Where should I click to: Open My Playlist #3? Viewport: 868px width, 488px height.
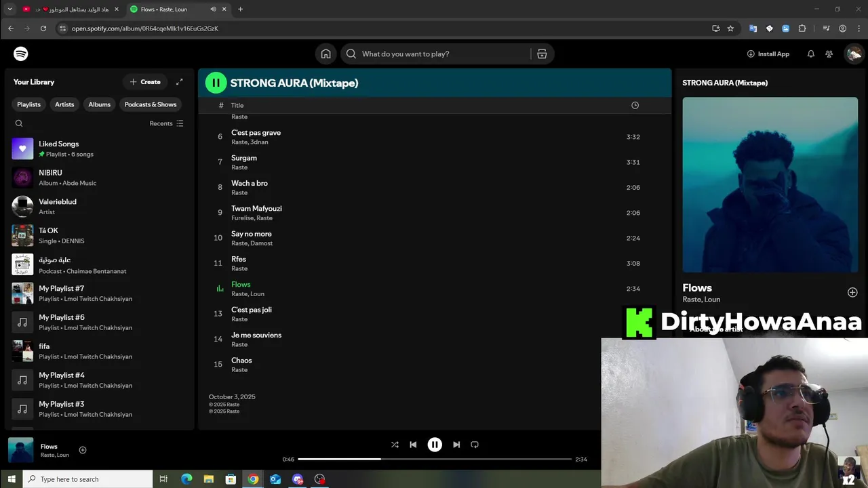click(98, 409)
